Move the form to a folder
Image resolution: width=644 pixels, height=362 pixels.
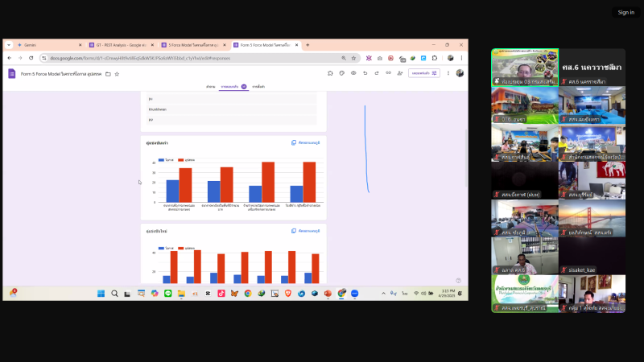[108, 74]
